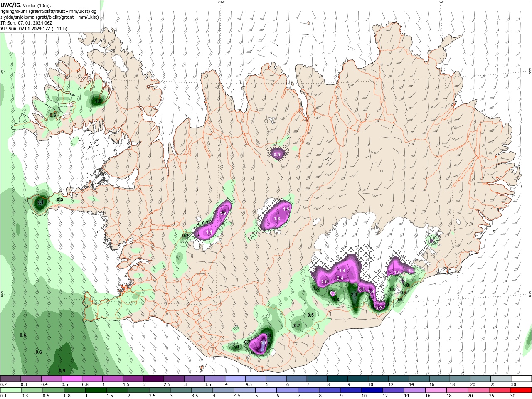Click the 20W longitude label at top
The width and height of the screenshot is (532, 399).
pyautogui.click(x=221, y=2)
